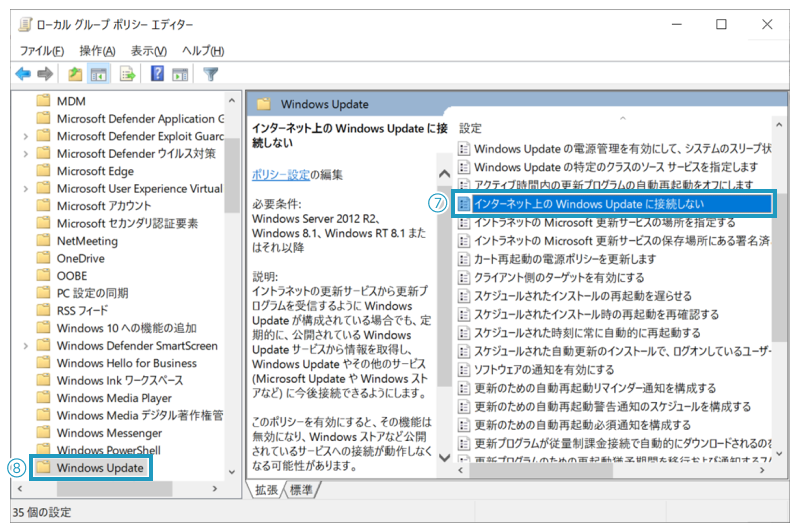Click the ポリシー設定 edit link
Viewport: 800px width, 532px height.
pyautogui.click(x=281, y=174)
